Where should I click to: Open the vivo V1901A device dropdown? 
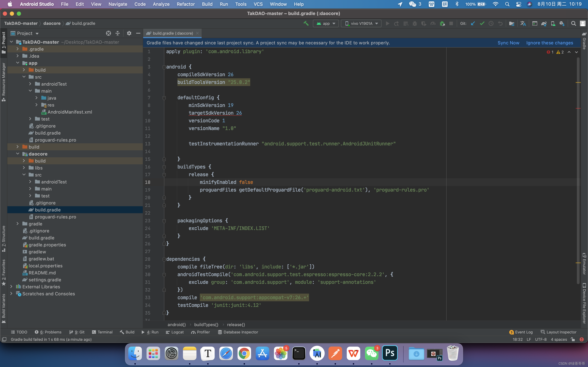tap(361, 23)
